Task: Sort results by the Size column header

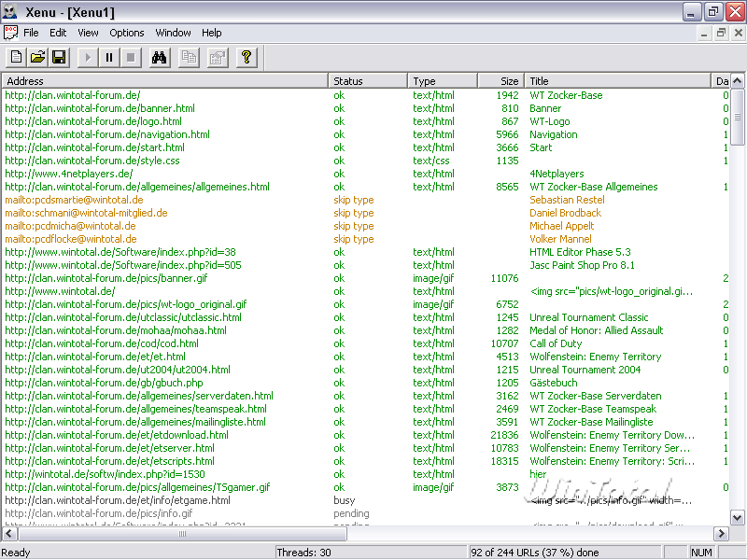Action: (501, 81)
